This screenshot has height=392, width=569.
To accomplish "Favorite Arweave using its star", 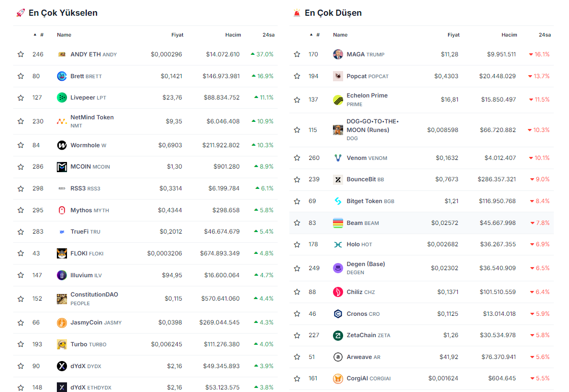I will [297, 357].
